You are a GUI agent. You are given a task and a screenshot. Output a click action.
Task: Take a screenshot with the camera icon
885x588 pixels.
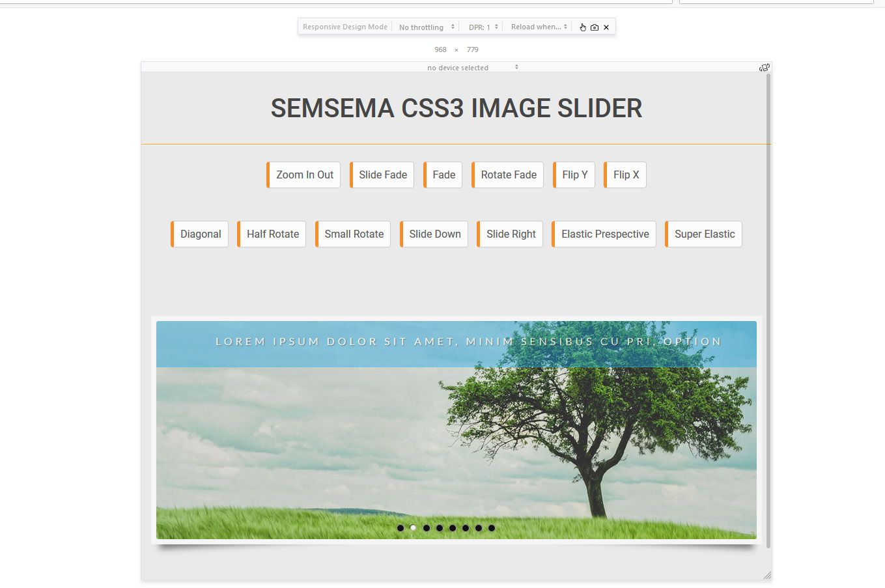[595, 27]
